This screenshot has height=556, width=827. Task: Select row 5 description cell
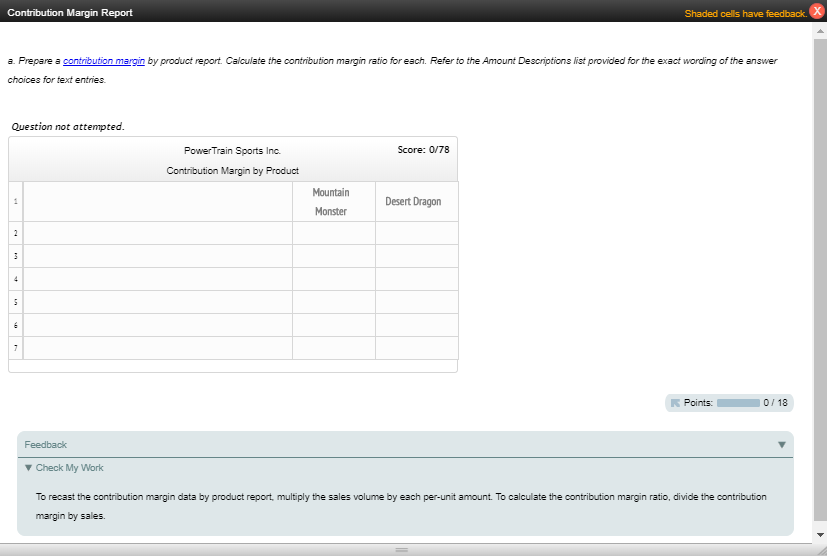[158, 302]
